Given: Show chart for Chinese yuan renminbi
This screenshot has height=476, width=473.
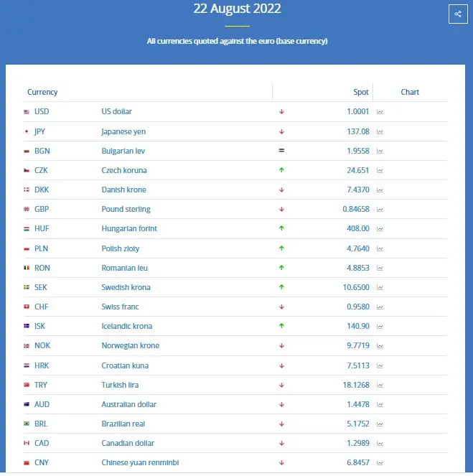Looking at the screenshot, I should (x=380, y=463).
